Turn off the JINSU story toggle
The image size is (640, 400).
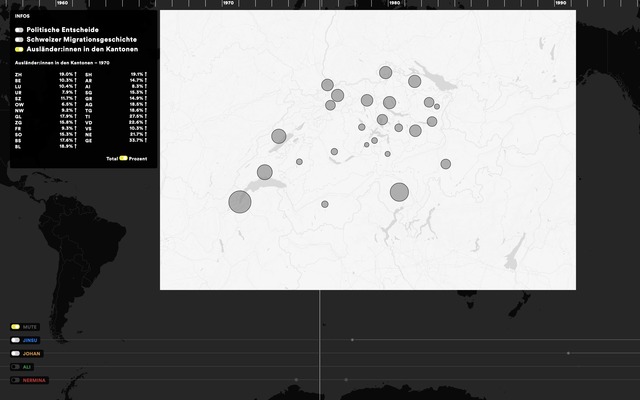pos(15,340)
